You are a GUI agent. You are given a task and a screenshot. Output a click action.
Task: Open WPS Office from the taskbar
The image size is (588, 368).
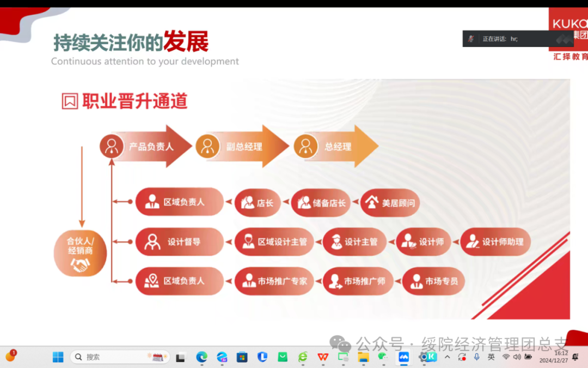(323, 357)
